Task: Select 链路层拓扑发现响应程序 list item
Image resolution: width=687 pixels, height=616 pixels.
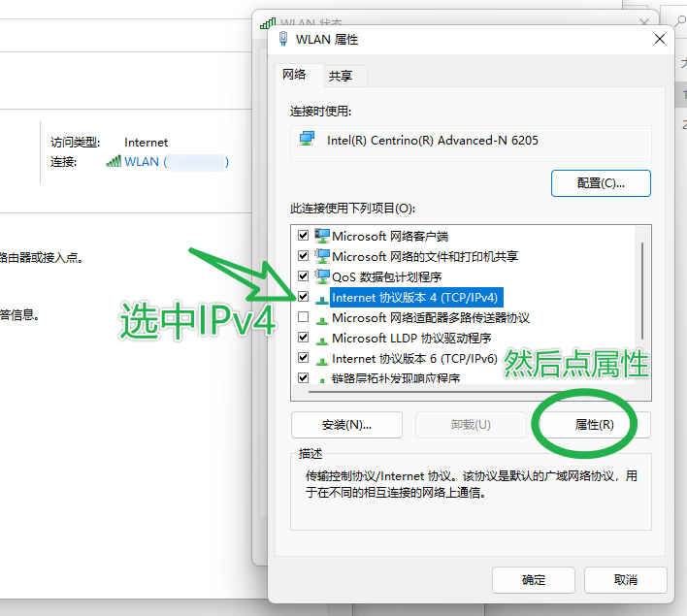Action: click(396, 377)
